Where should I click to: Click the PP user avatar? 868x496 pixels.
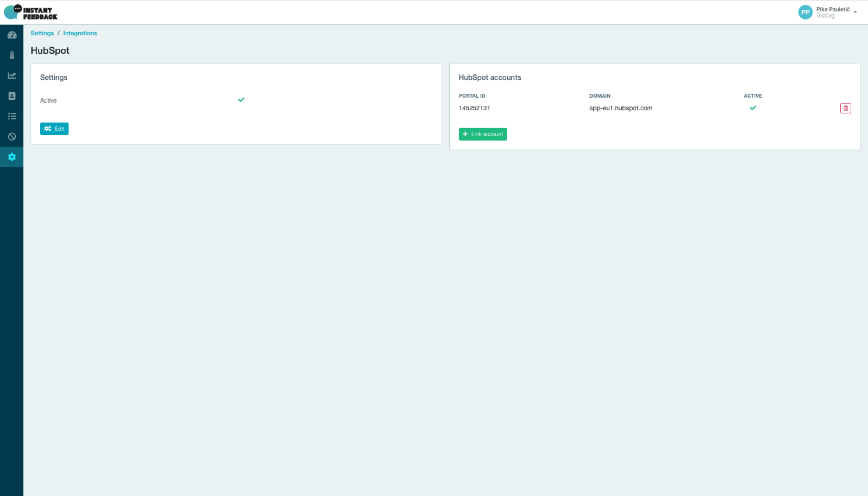pyautogui.click(x=805, y=12)
